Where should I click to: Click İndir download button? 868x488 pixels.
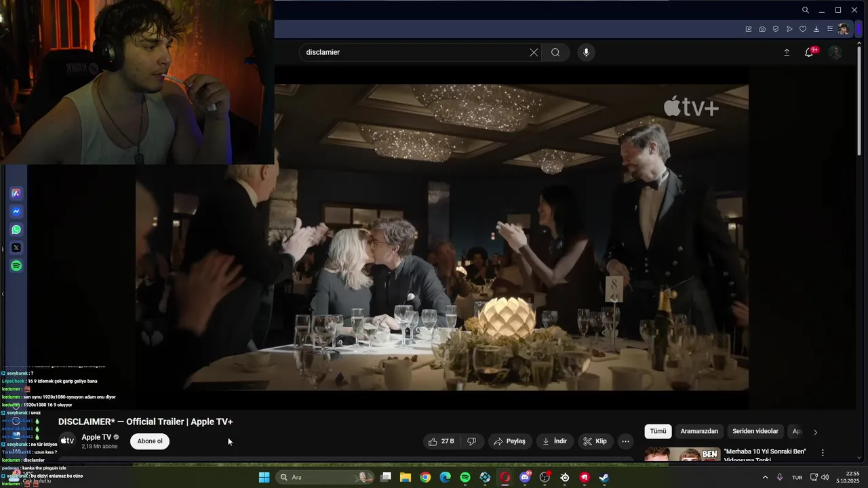(x=554, y=441)
